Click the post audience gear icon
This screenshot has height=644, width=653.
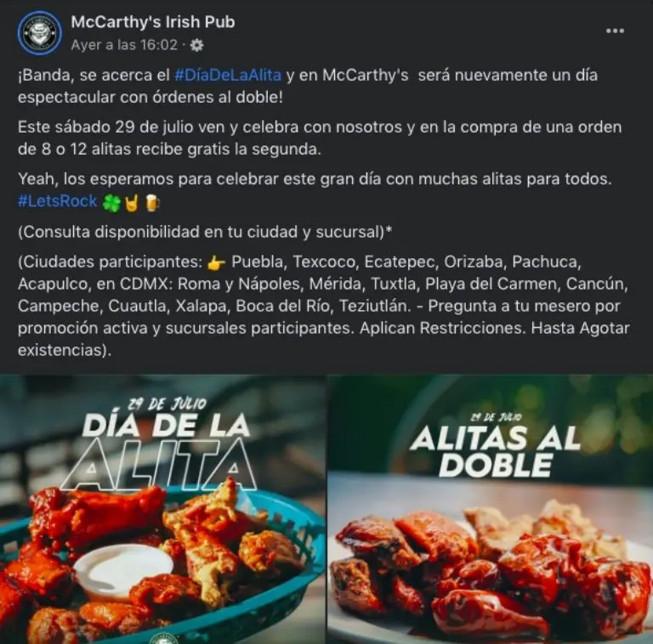pos(196,45)
